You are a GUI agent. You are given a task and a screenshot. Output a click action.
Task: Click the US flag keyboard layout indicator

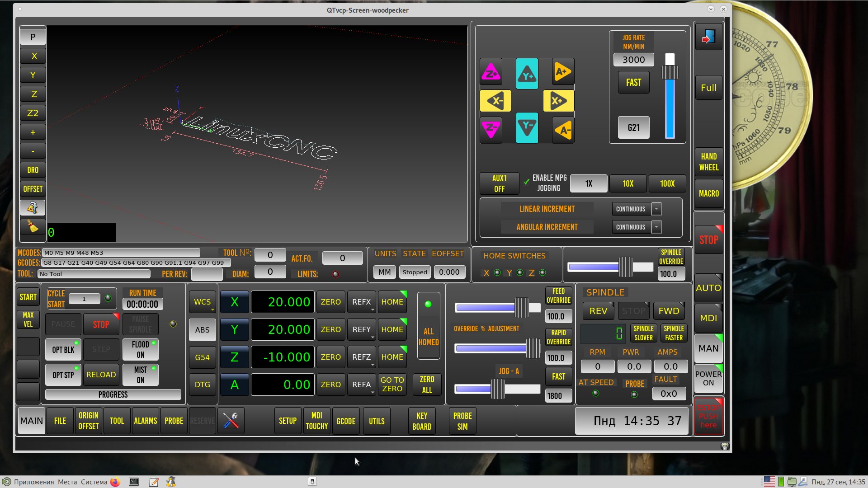pyautogui.click(x=769, y=482)
